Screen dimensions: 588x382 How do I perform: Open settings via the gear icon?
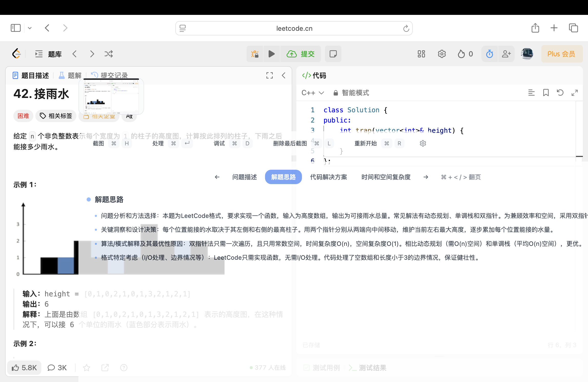point(442,54)
